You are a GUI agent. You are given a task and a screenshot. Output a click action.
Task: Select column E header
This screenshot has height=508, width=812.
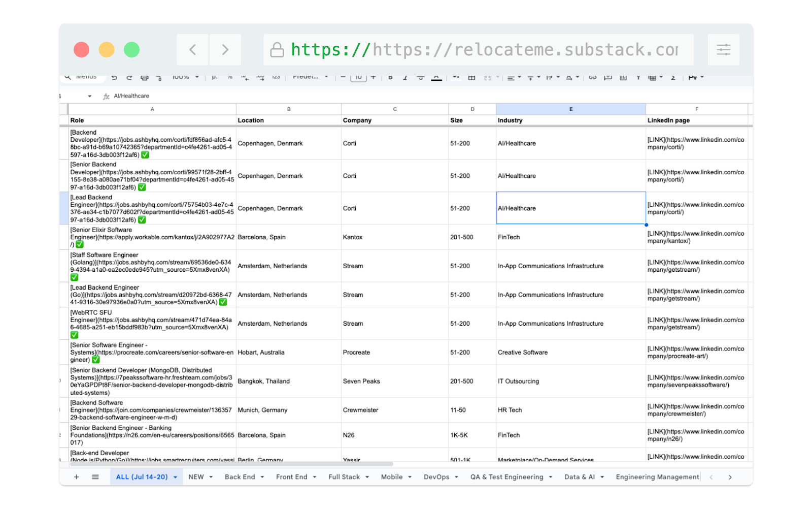pos(571,109)
